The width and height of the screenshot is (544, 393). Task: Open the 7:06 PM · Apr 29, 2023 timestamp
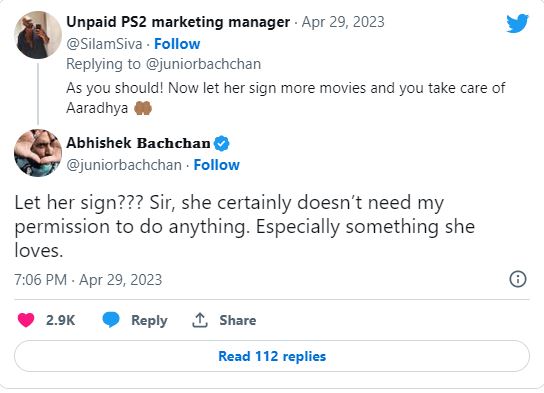(x=88, y=280)
